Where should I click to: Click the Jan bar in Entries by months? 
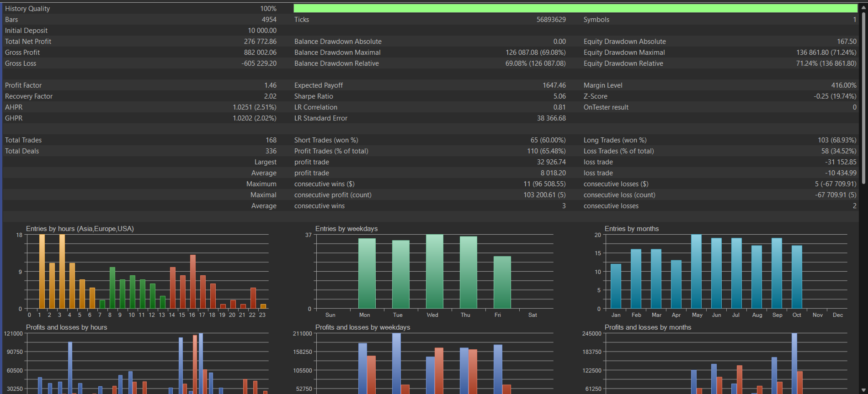616,286
